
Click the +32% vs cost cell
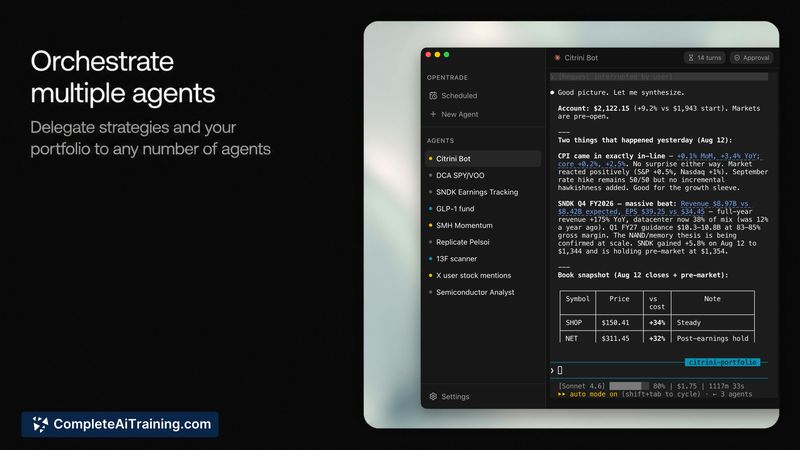point(657,338)
